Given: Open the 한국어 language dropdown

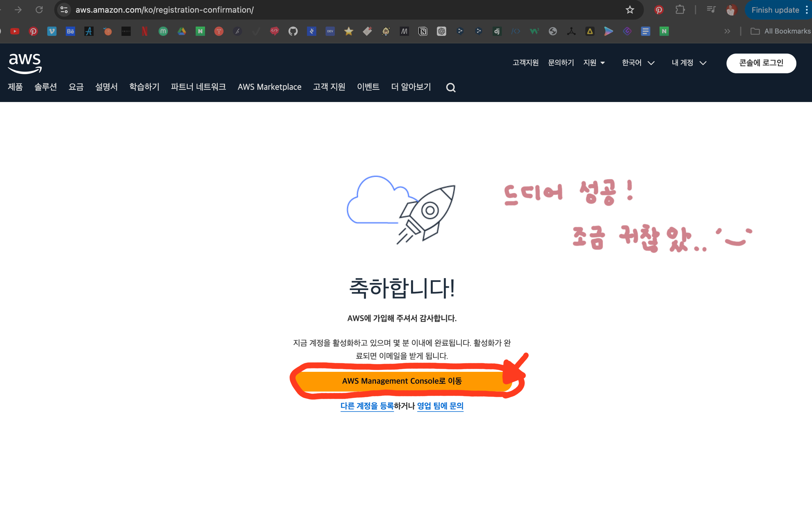Looking at the screenshot, I should (638, 63).
